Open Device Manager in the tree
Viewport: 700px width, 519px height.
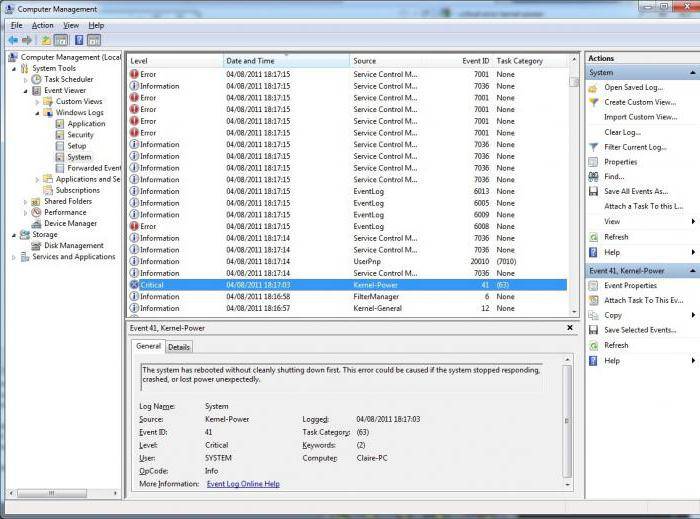tap(70, 223)
